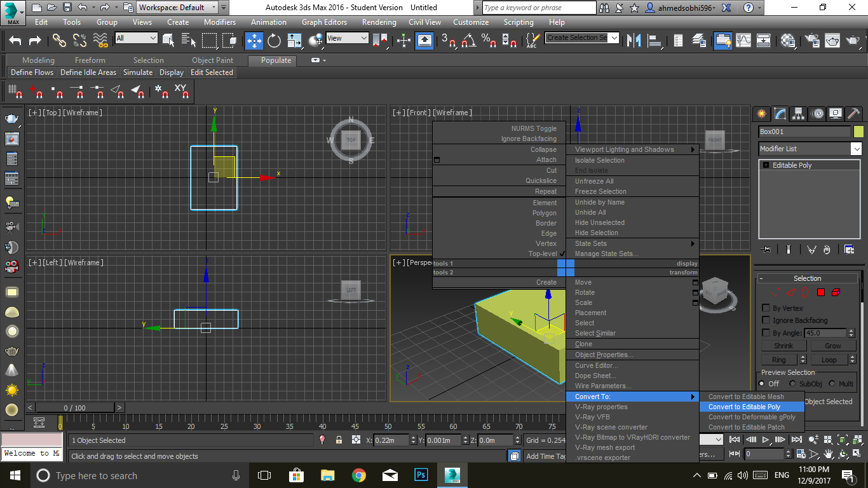
Task: Open the Create command panel tab
Action: [761, 114]
